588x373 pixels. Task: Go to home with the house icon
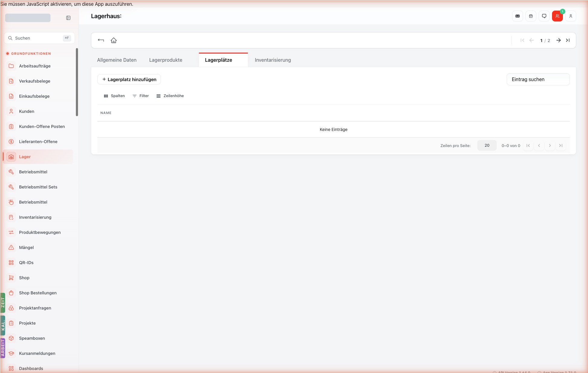pos(114,40)
